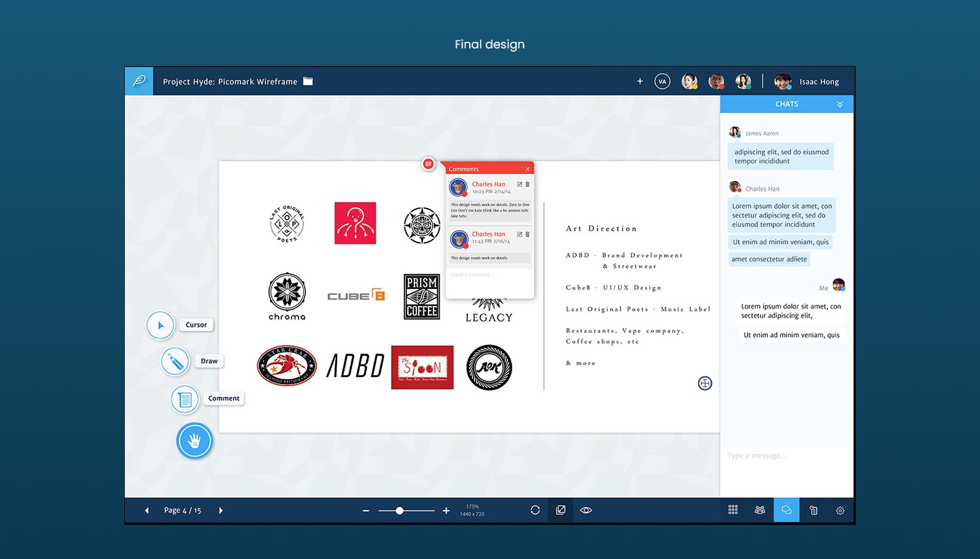Click James Aaron's chat avatar
The height and width of the screenshot is (559, 980).
click(735, 132)
